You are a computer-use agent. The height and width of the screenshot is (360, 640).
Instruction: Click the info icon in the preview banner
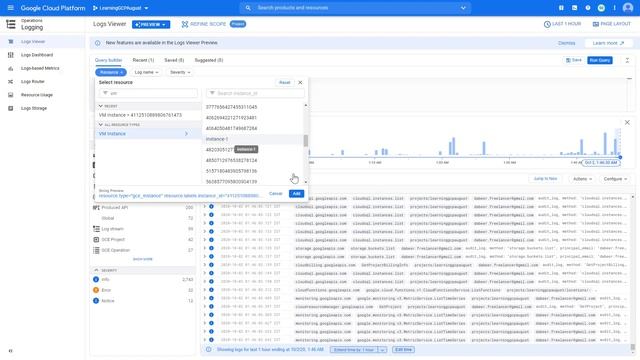coord(98,43)
